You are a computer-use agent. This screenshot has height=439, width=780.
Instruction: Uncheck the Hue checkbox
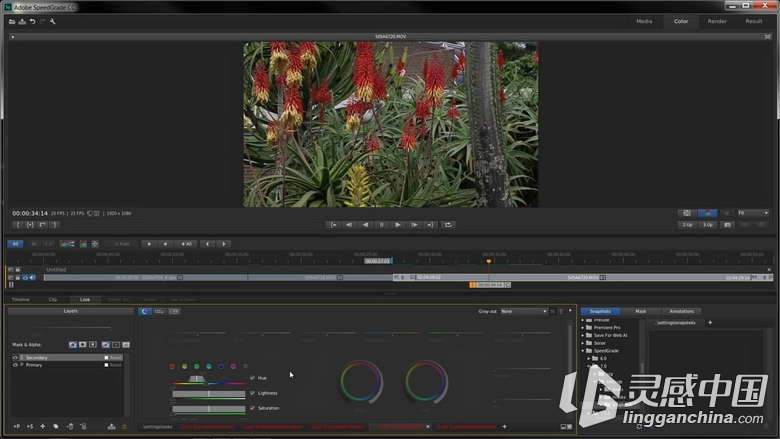(252, 378)
